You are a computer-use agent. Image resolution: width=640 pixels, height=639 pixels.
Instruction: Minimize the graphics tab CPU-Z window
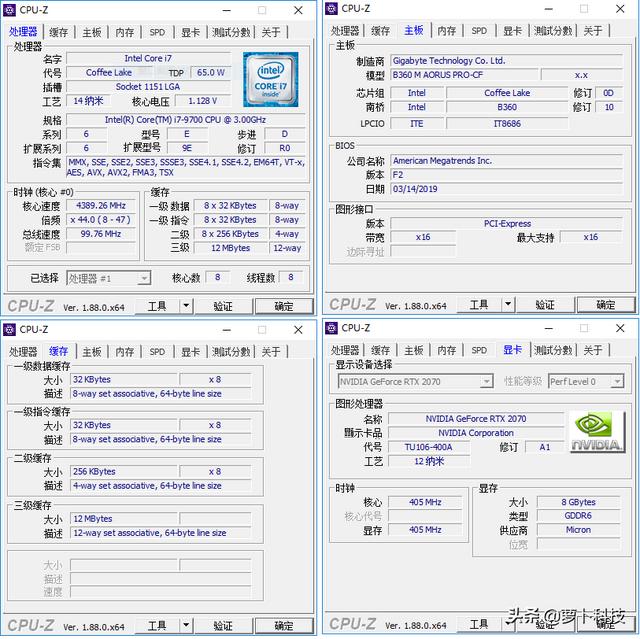pyautogui.click(x=549, y=328)
